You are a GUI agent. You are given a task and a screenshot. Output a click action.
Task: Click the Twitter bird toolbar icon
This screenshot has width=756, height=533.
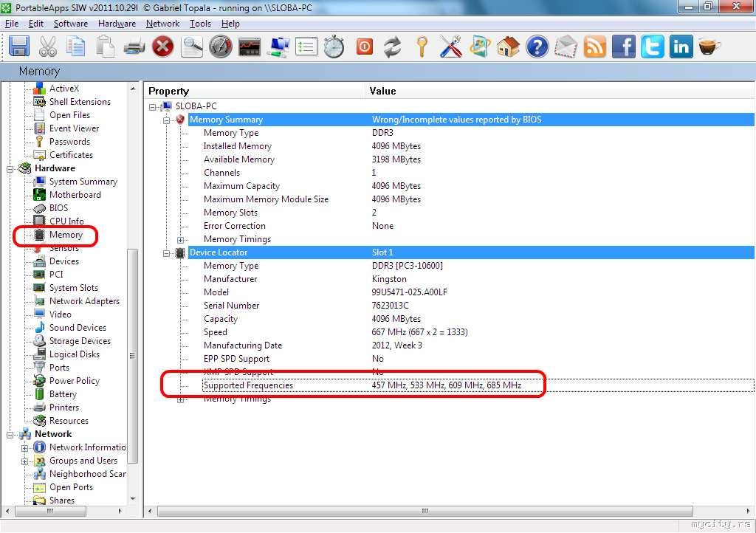tap(653, 47)
